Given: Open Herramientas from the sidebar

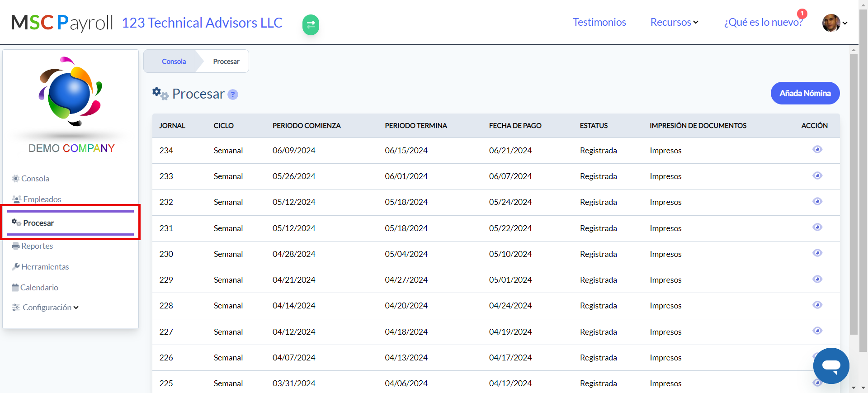Looking at the screenshot, I should (45, 267).
